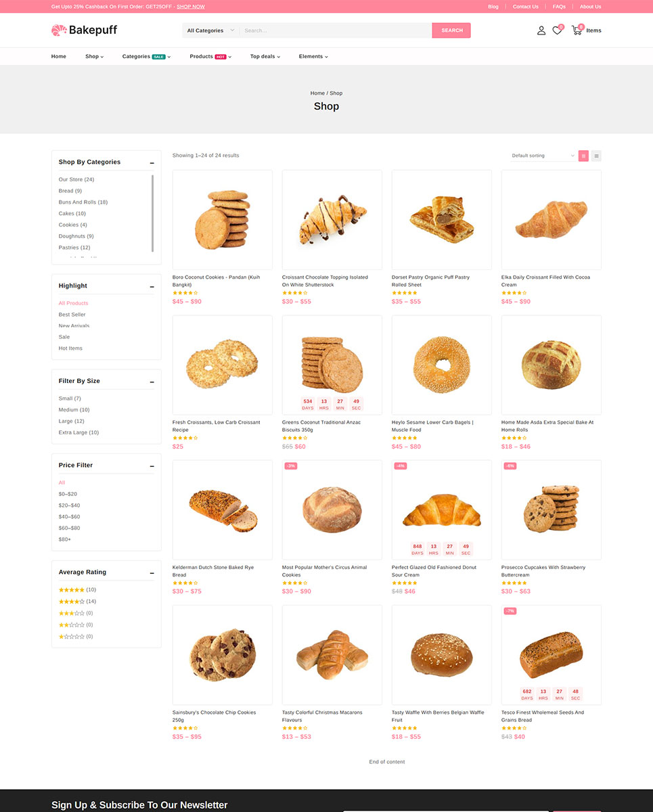This screenshot has width=653, height=812.
Task: Open the All Categories search dropdown
Action: tap(210, 30)
